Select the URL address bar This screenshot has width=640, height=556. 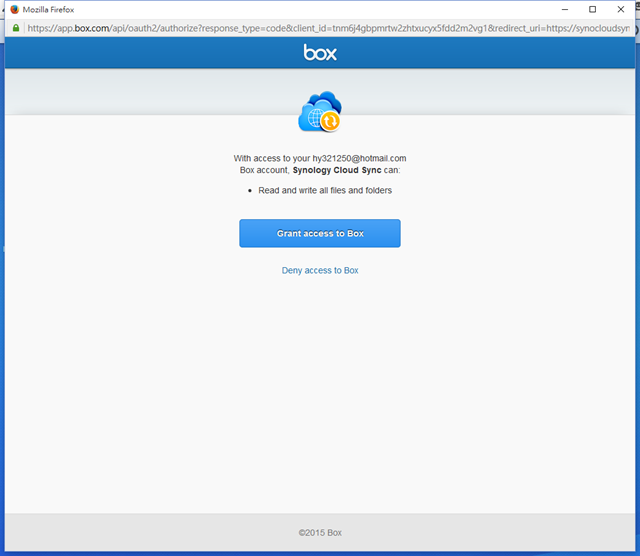click(x=328, y=28)
